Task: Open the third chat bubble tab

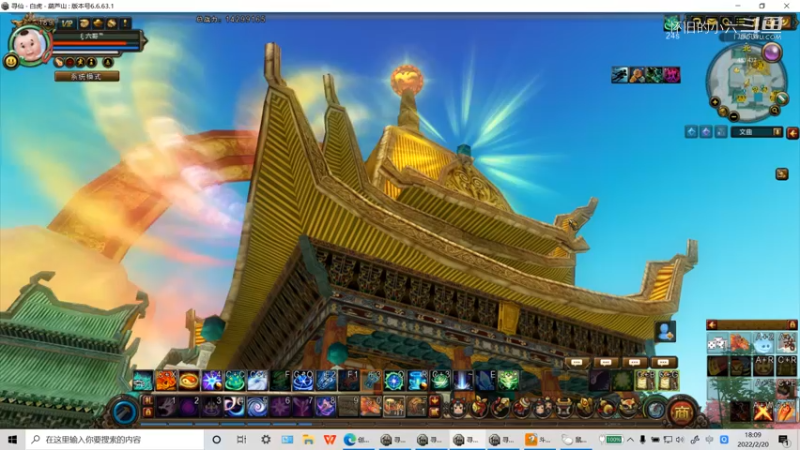Action: click(x=634, y=363)
